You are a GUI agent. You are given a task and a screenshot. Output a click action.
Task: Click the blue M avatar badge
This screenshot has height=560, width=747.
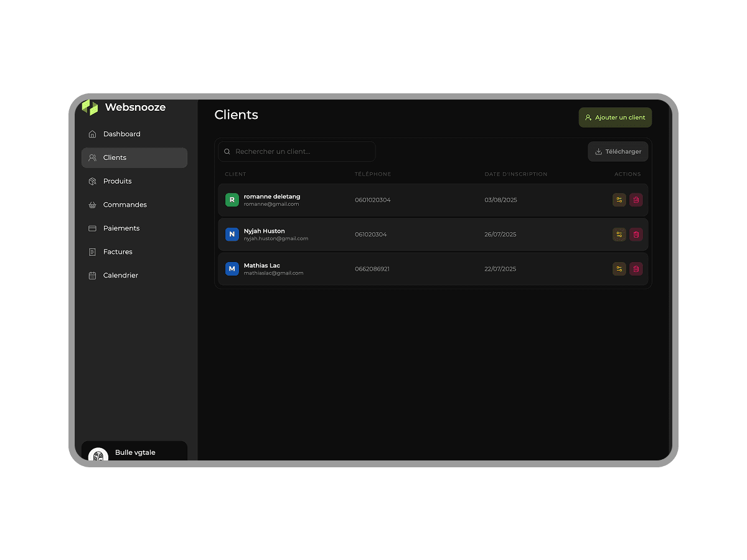click(232, 269)
